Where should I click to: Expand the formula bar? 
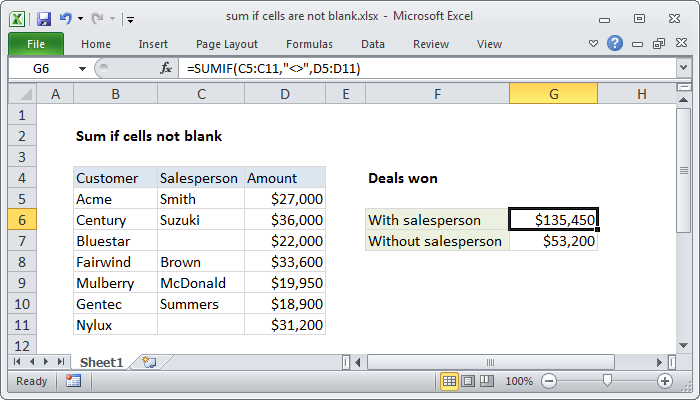[683, 67]
